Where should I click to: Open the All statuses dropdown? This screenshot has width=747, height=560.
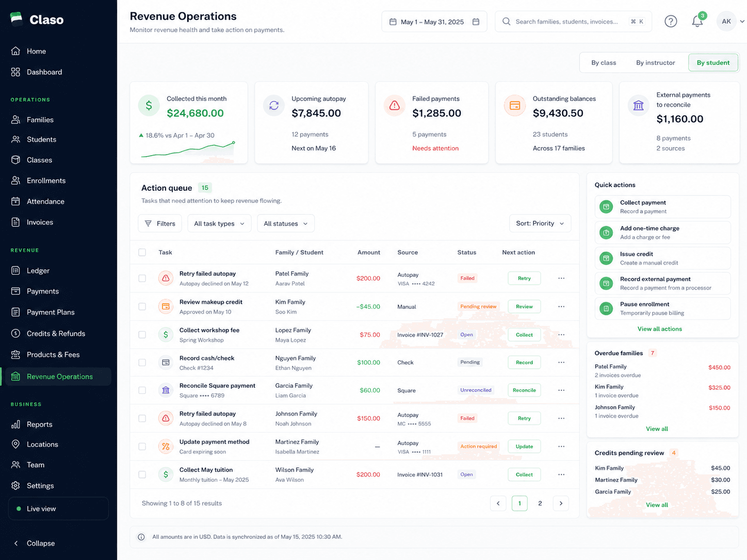point(286,223)
